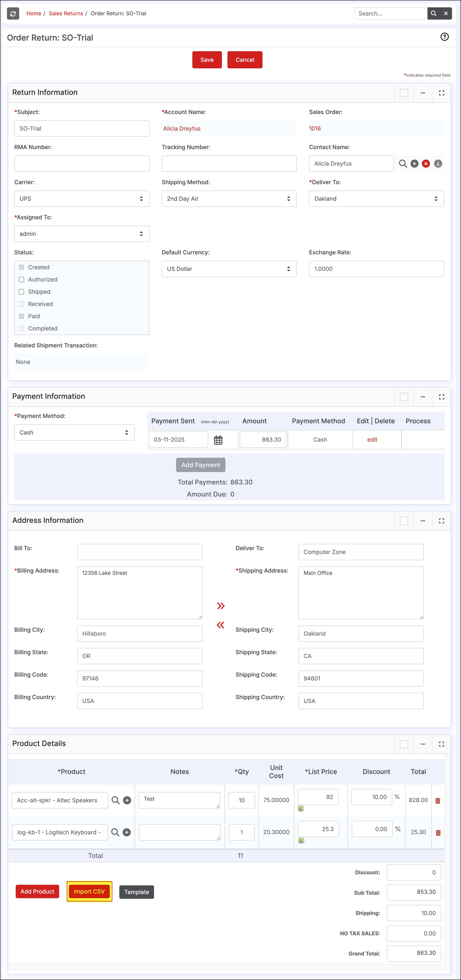Tick the Address Information header checkbox
Screen dimensions: 461x980
(404, 521)
